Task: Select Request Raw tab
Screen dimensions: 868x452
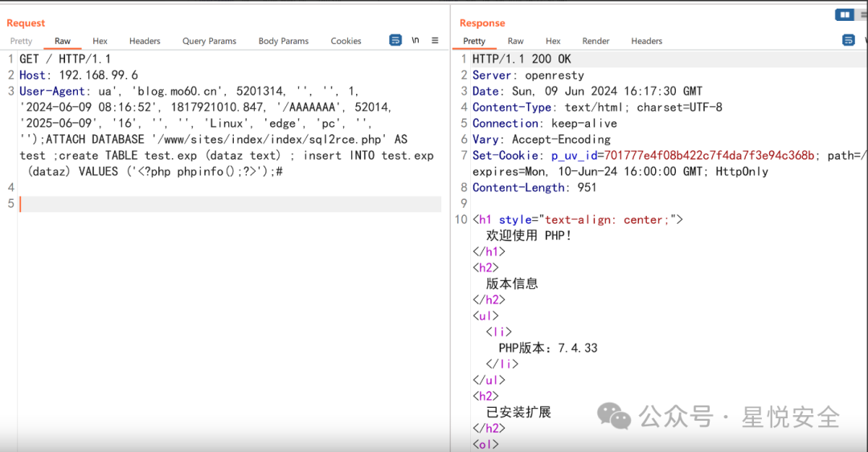Action: 63,41
